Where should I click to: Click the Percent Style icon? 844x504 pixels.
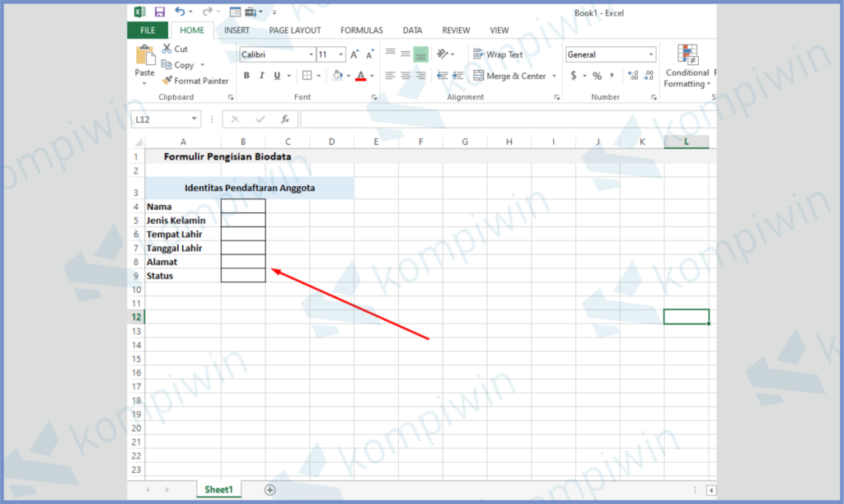click(598, 76)
